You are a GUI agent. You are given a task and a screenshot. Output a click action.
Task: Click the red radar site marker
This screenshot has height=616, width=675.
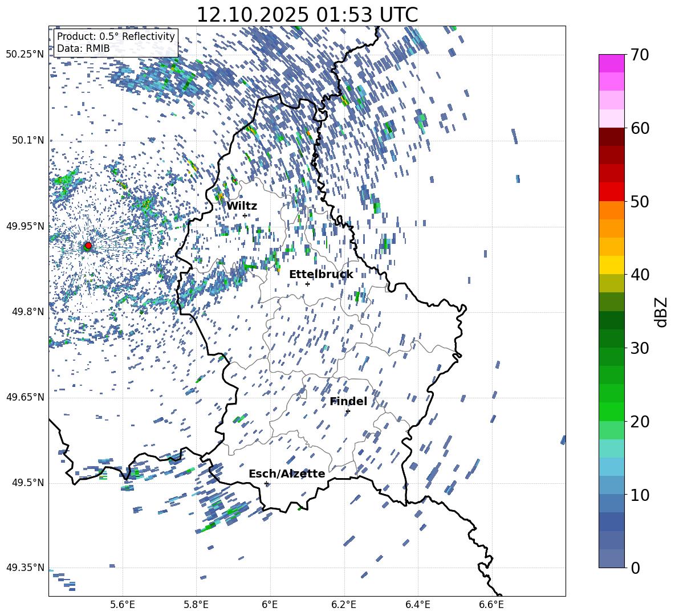tap(88, 246)
